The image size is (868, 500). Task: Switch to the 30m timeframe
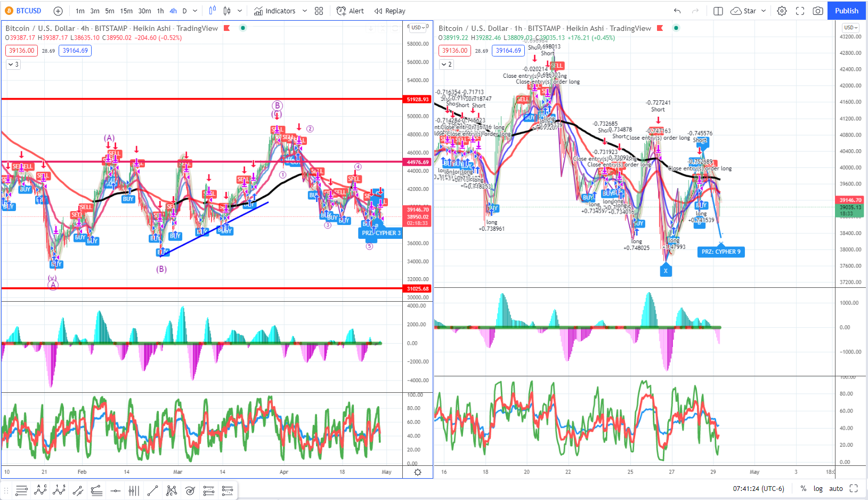coord(144,11)
